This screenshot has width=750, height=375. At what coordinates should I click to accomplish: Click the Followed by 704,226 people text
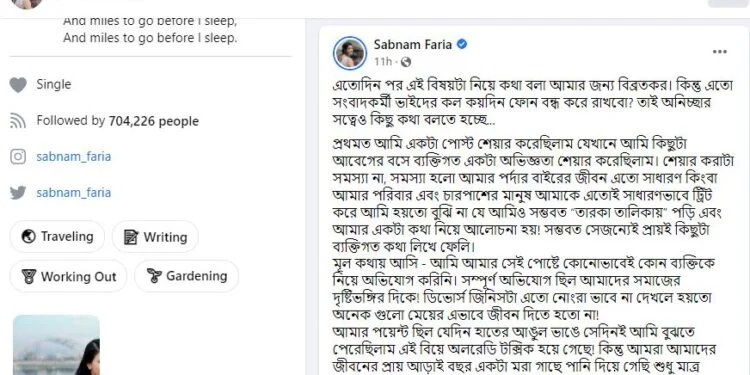[x=118, y=121]
